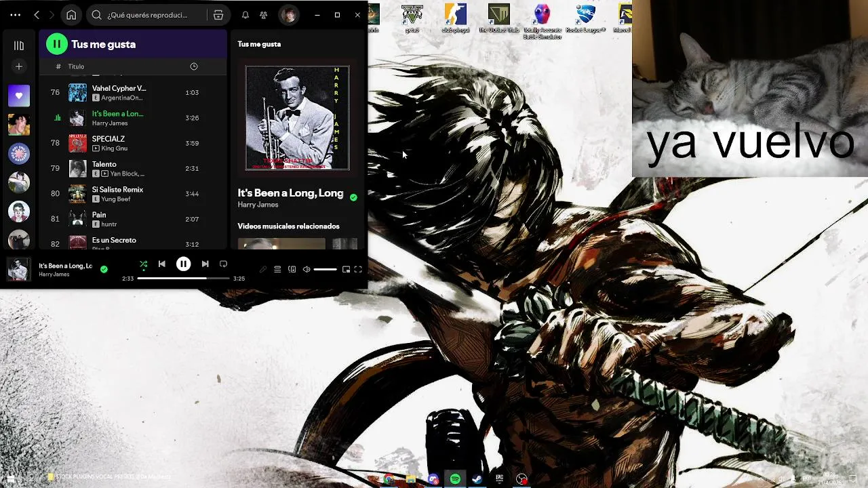Open the artist link 'King Gnu'

click(114, 148)
